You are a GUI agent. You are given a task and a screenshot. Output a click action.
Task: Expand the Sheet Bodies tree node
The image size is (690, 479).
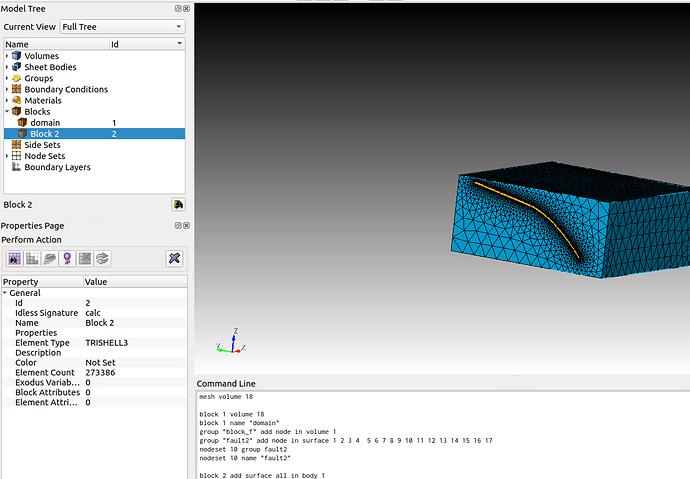click(x=7, y=67)
